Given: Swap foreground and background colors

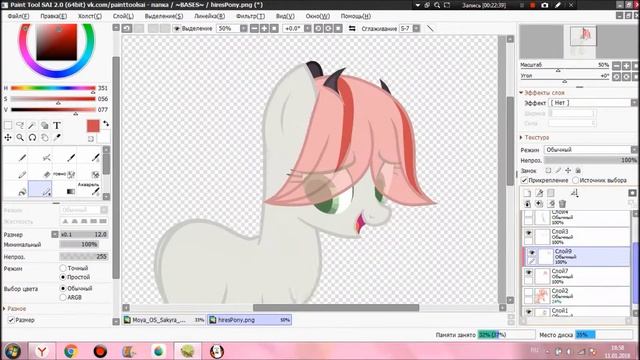Looking at the screenshot, I should [106, 123].
